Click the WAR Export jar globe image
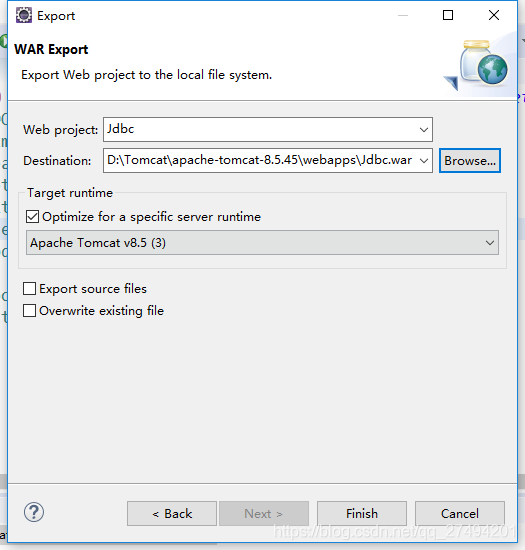Viewport: 525px width, 550px height. point(478,65)
